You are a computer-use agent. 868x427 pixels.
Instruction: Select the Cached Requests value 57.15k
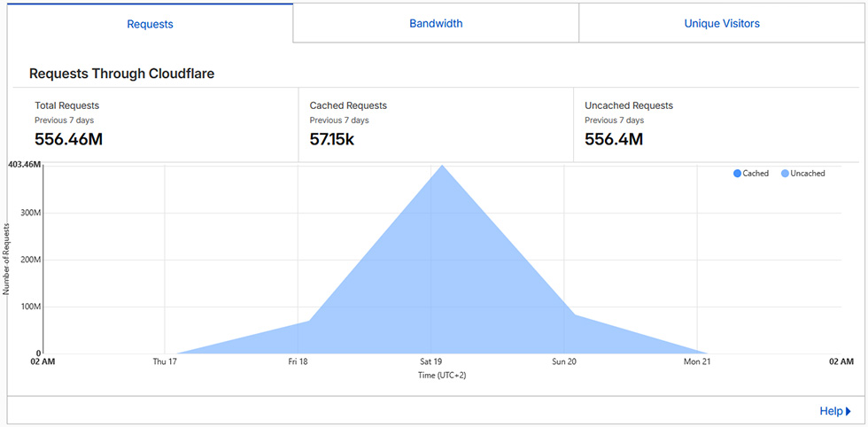pos(331,139)
